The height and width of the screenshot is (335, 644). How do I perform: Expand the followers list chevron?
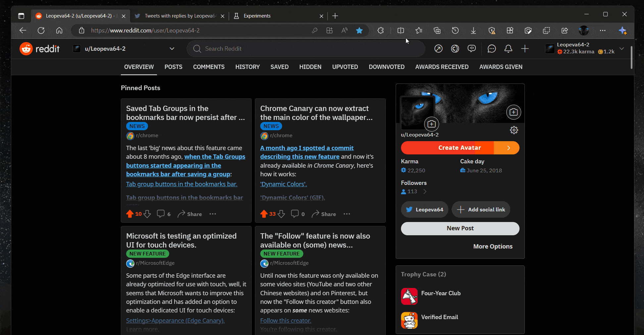tap(425, 192)
